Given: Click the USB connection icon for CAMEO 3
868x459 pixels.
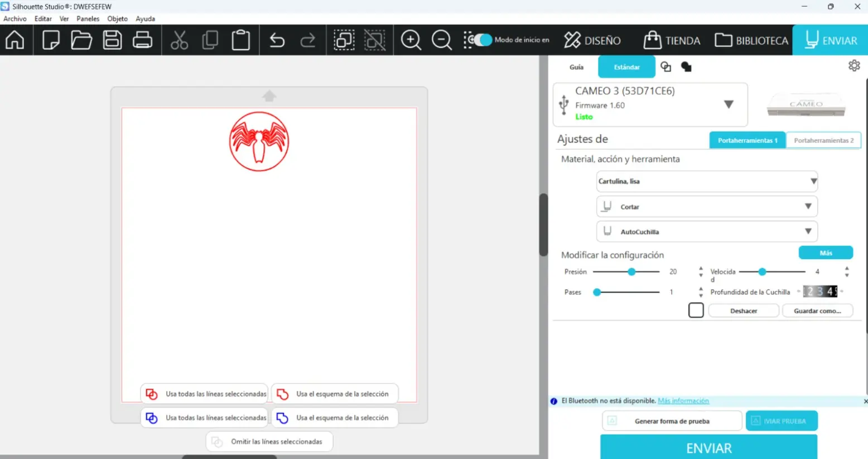Looking at the screenshot, I should pos(563,104).
